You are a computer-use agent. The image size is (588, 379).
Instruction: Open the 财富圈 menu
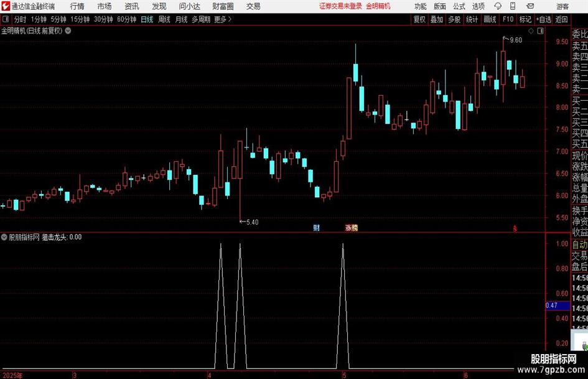223,6
